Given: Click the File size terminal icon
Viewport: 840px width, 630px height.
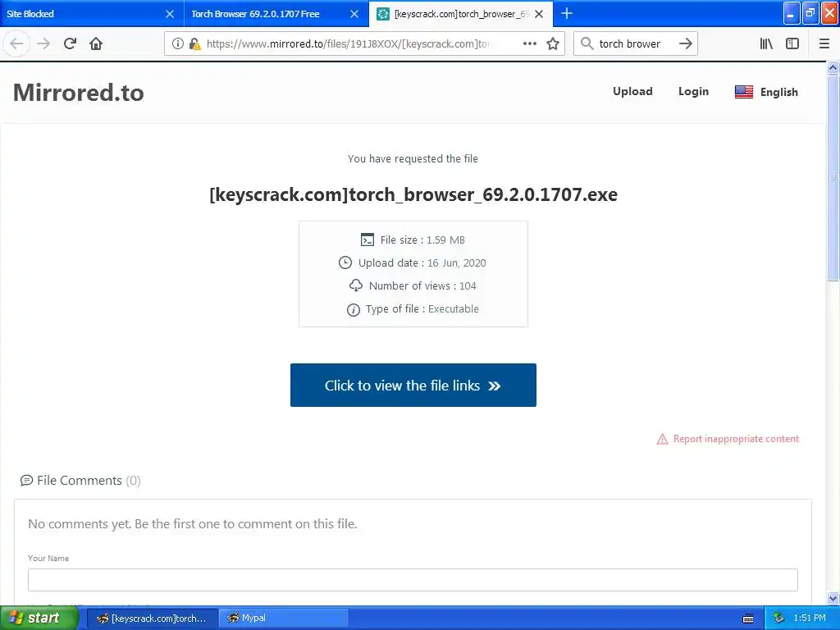Looking at the screenshot, I should (x=367, y=240).
